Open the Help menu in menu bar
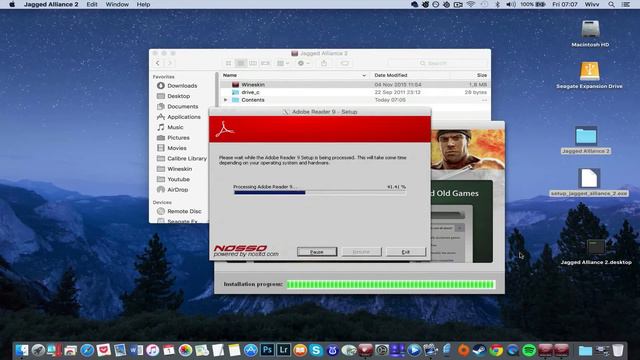 point(143,4)
